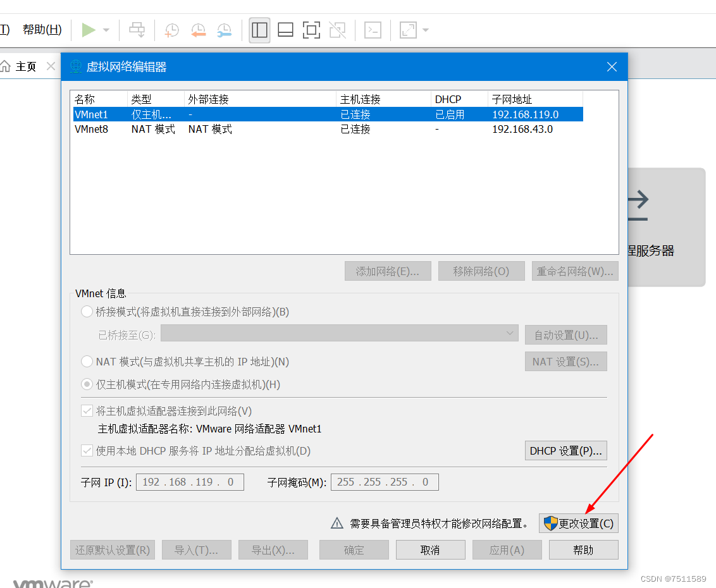The image size is (716, 588).
Task: Open the snapshot manager
Action: 225,30
